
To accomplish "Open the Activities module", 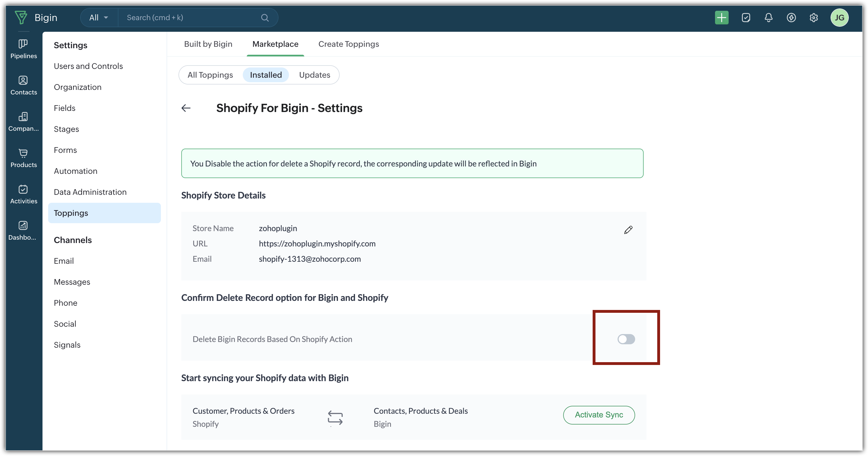I will 23,194.
